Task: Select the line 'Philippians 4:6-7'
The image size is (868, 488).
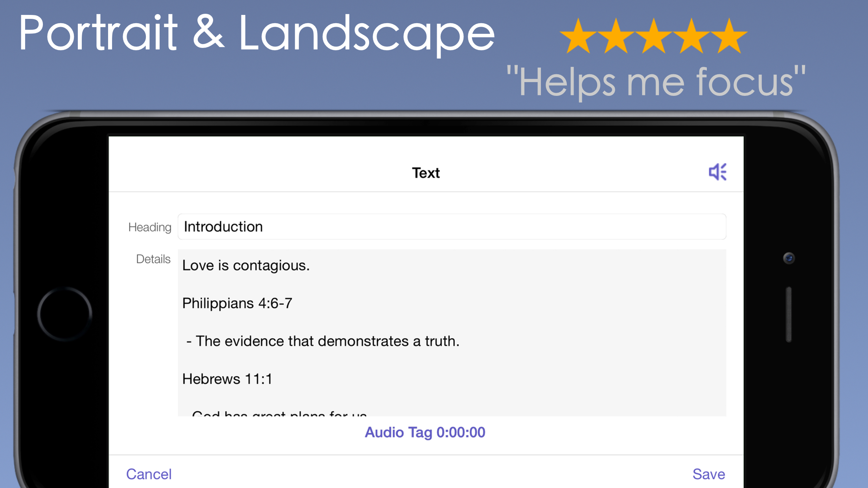Action: (237, 303)
